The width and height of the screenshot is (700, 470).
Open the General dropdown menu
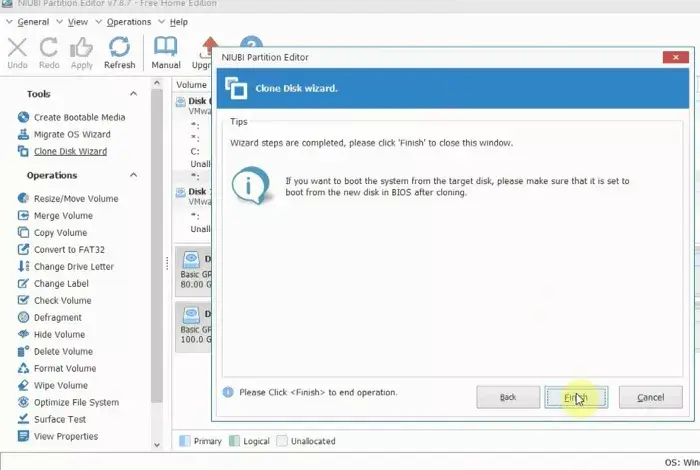coord(32,21)
